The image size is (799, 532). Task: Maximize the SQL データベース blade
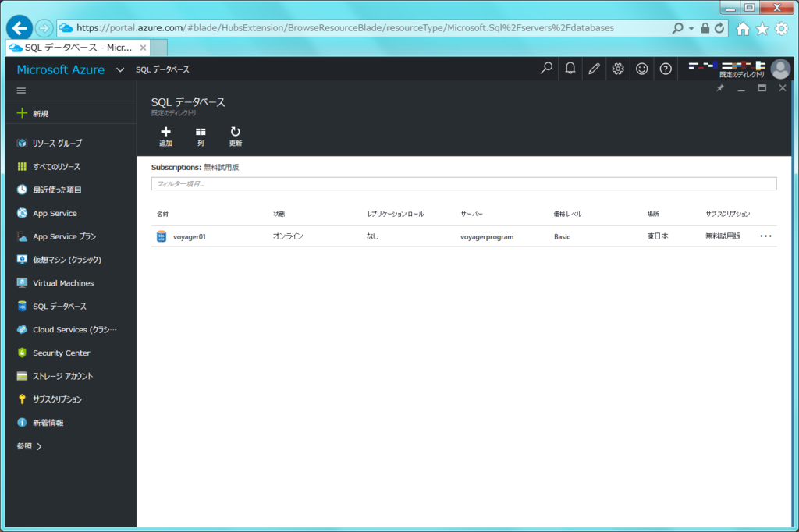point(762,88)
